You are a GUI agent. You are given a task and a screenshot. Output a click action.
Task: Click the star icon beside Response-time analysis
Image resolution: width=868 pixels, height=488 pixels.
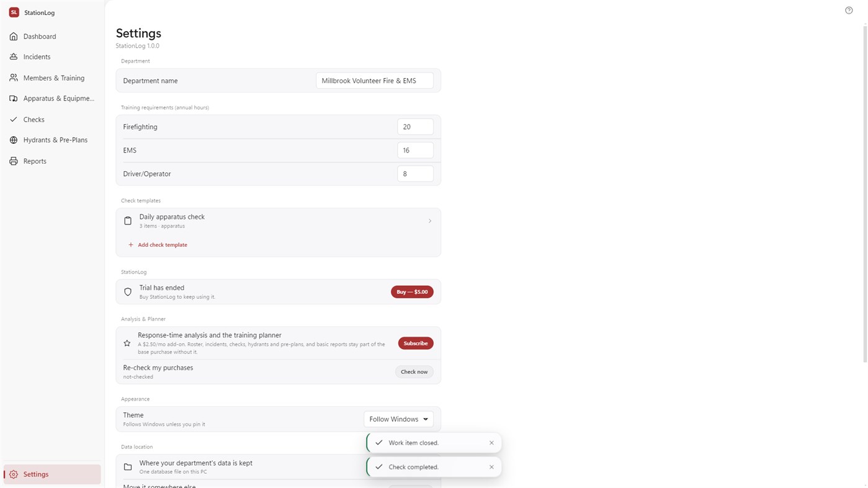[x=127, y=343]
